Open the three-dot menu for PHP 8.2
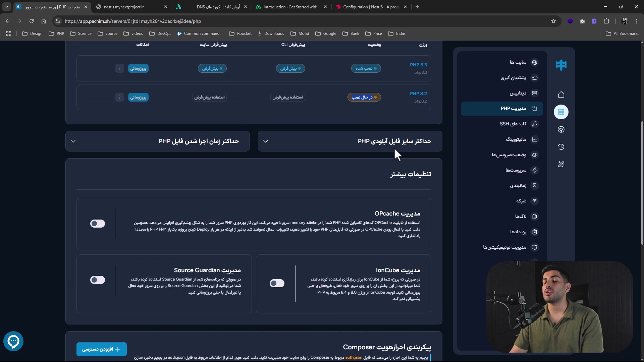This screenshot has width=644, height=362. click(x=120, y=97)
